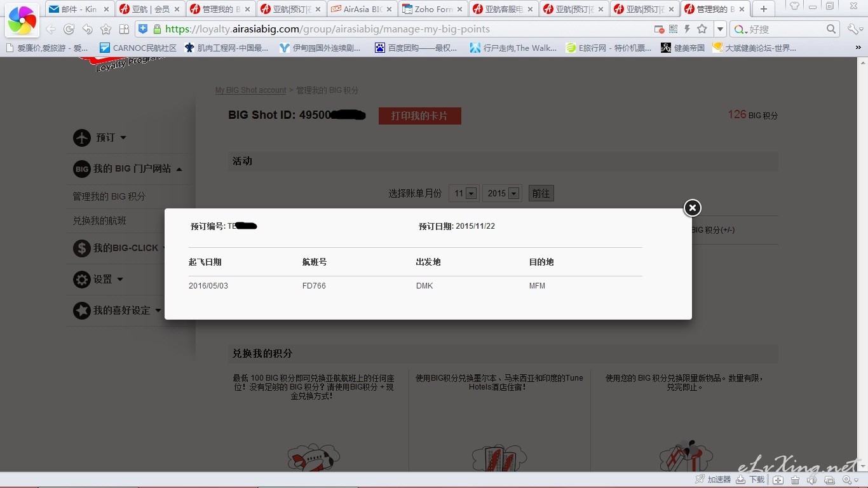Click the 前往 go button

541,193
